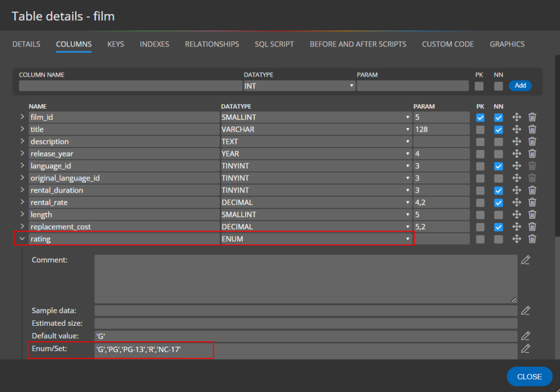Enable the NN checkbox for description
This screenshot has width=560, height=392.
click(498, 142)
